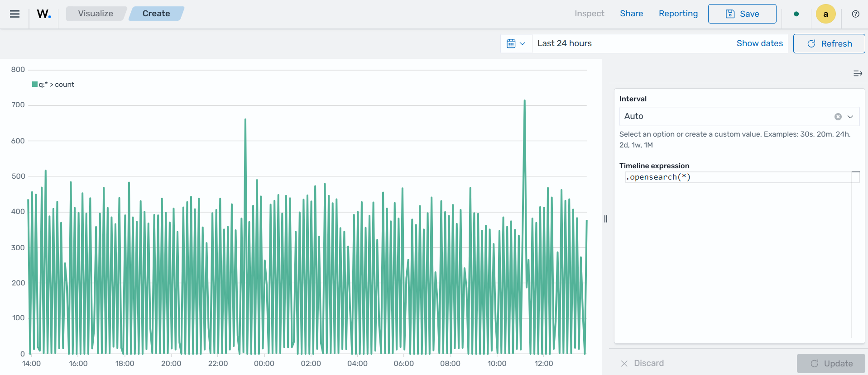Refresh the chart data
Image resolution: width=868 pixels, height=375 pixels.
click(x=829, y=44)
